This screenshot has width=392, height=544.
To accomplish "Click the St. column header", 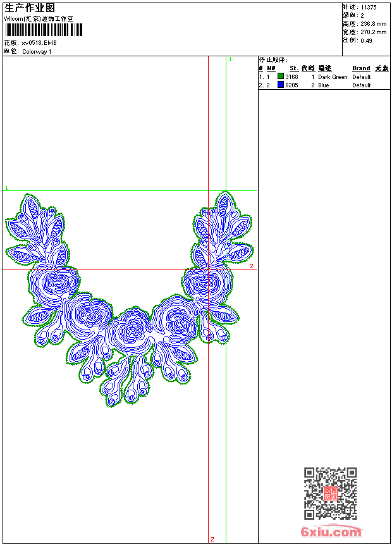I will tap(294, 68).
